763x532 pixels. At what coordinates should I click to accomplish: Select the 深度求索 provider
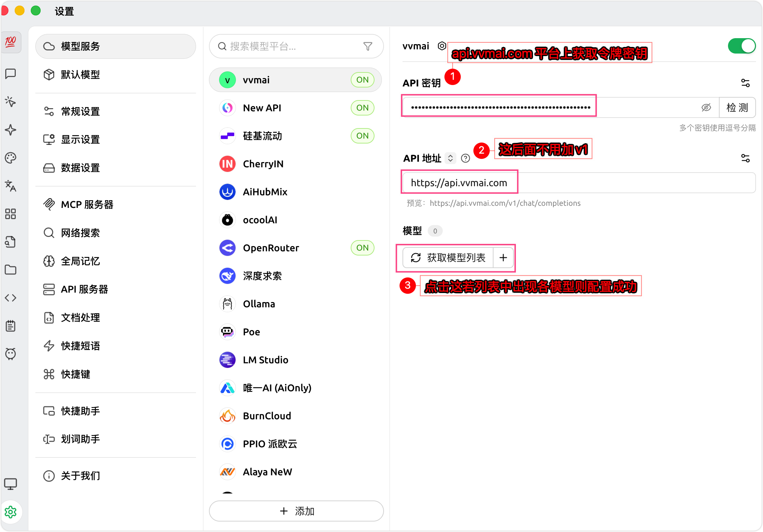tap(295, 276)
